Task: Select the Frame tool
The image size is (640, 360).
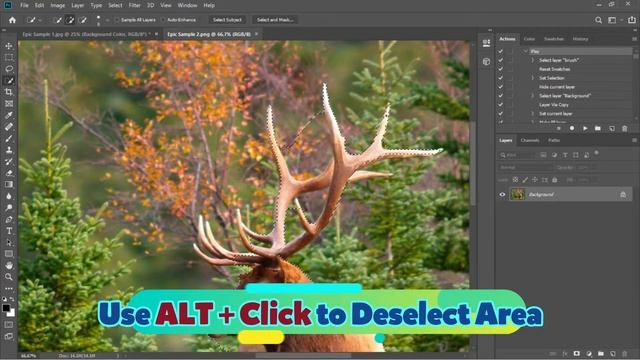Action: 9,104
